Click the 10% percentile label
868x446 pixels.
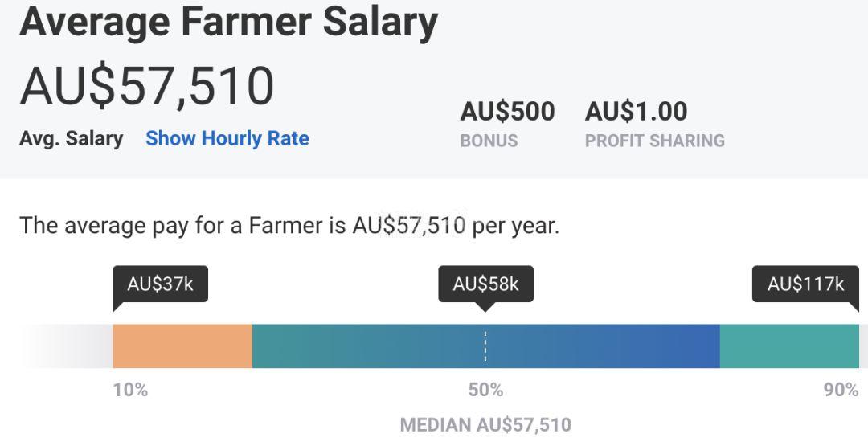pos(131,390)
